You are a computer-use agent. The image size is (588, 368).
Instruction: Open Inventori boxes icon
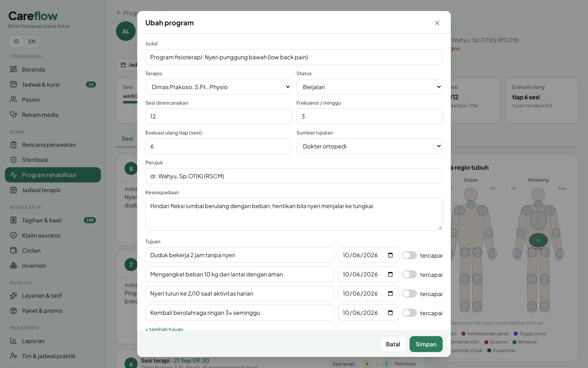tap(13, 266)
